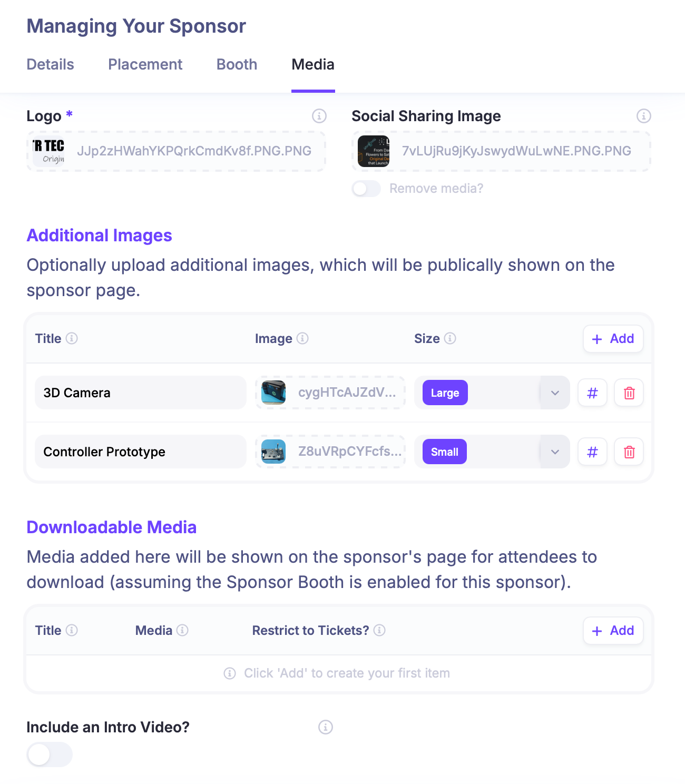
Task: Enable the Include an Intro Video toggle
Action: point(50,754)
